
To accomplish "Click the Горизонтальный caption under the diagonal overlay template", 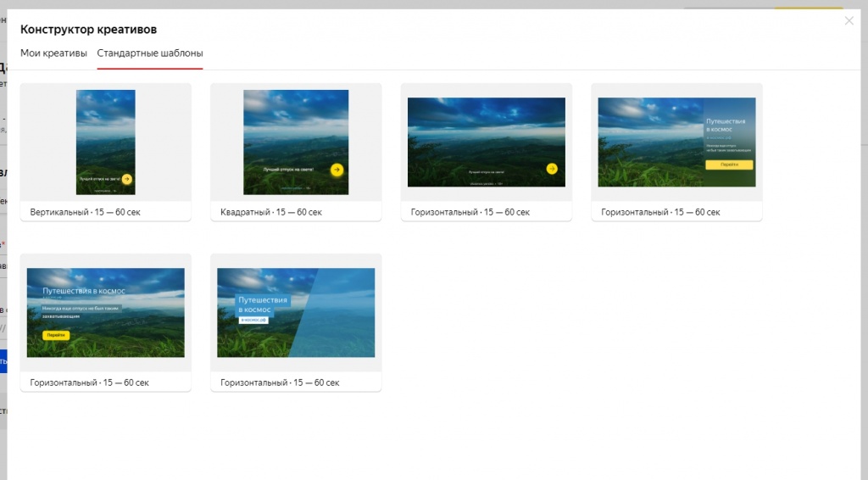I will [x=280, y=382].
